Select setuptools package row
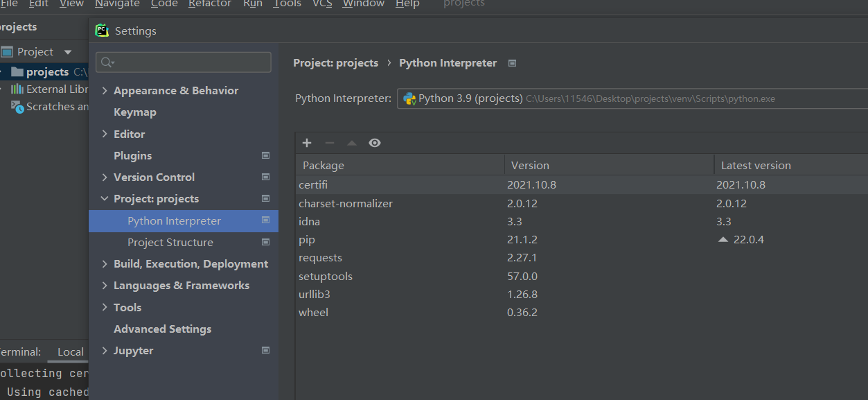The width and height of the screenshot is (868, 400). (x=582, y=277)
